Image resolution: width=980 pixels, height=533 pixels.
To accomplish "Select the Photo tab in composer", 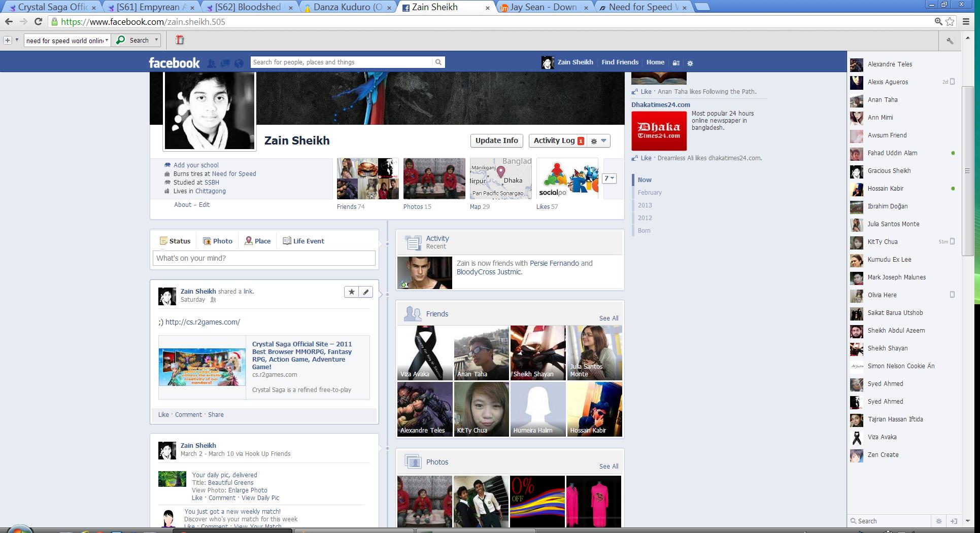I will (x=218, y=241).
